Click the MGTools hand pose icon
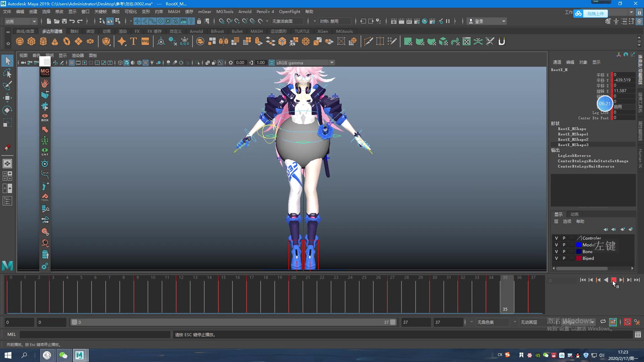The image size is (644, 362). [45, 83]
